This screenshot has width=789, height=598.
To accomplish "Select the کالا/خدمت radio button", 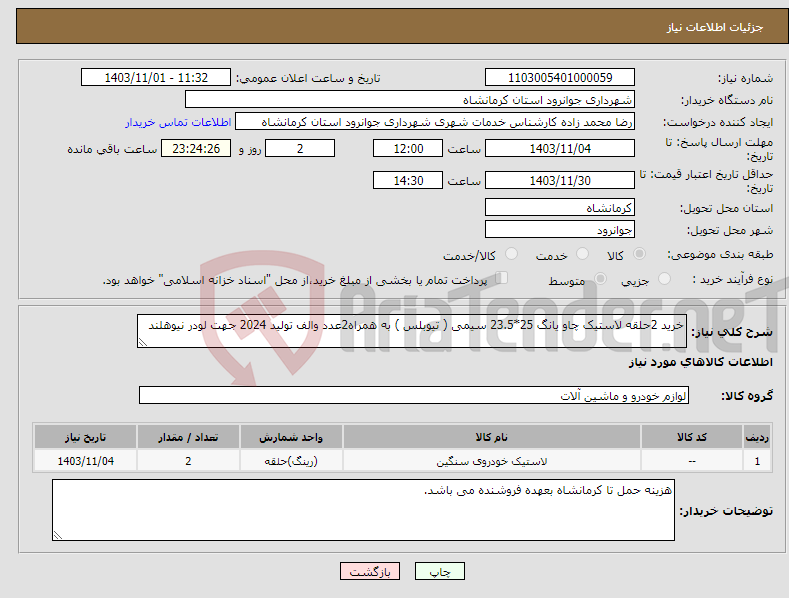I will click(x=511, y=254).
